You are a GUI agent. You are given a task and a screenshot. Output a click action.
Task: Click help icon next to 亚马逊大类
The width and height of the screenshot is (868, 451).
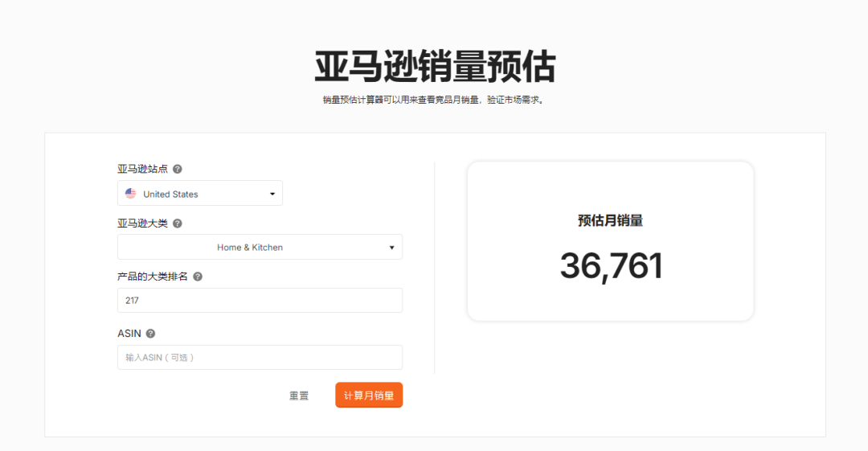177,223
